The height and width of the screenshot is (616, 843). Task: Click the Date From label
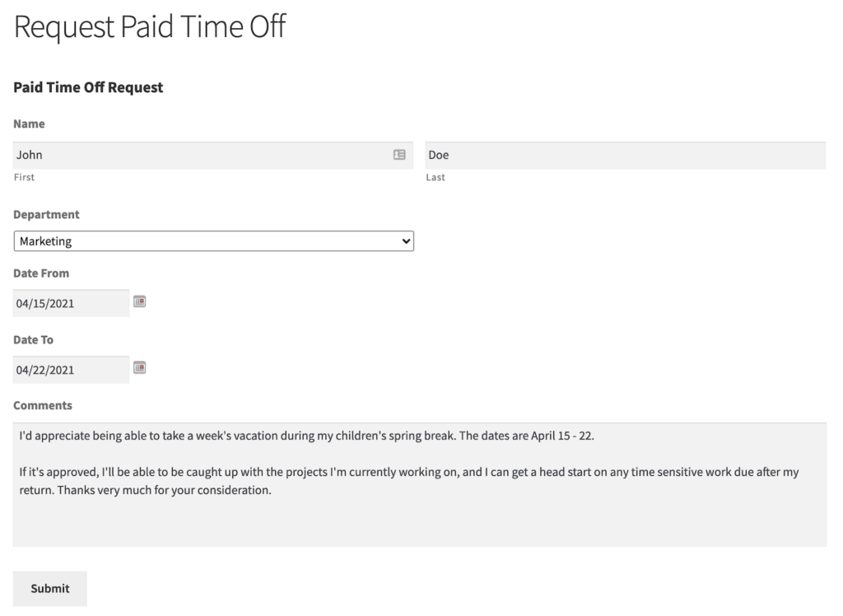point(41,273)
